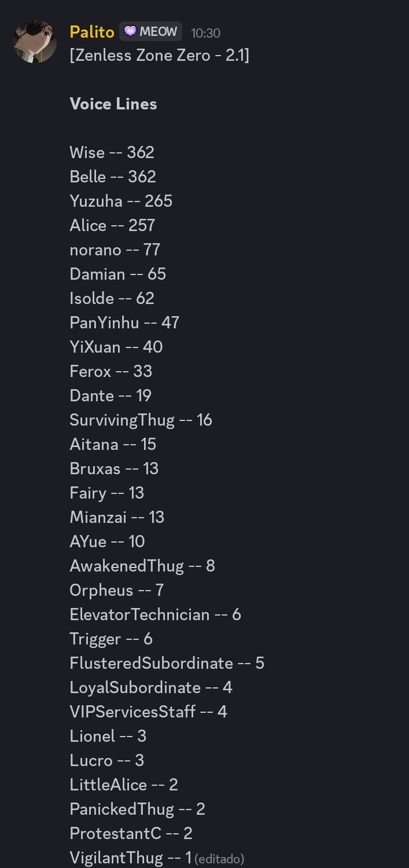This screenshot has width=409, height=868.
Task: Select the Yuzuha -- 265 line
Action: [x=121, y=201]
